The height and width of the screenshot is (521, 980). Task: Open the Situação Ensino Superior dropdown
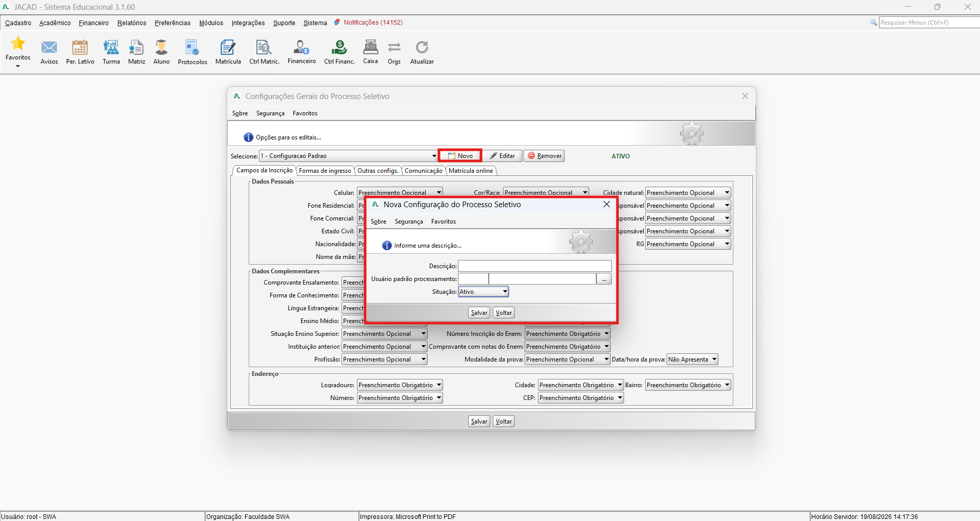click(384, 334)
